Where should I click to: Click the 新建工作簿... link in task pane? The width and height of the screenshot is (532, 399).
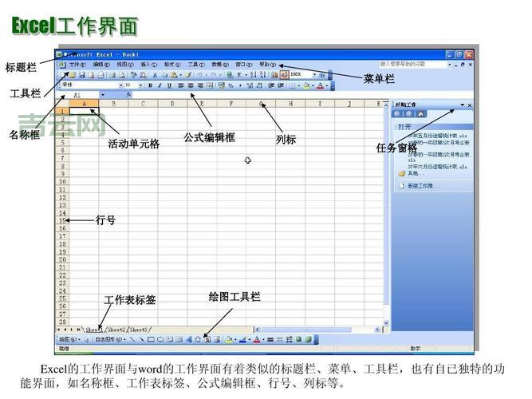[423, 186]
